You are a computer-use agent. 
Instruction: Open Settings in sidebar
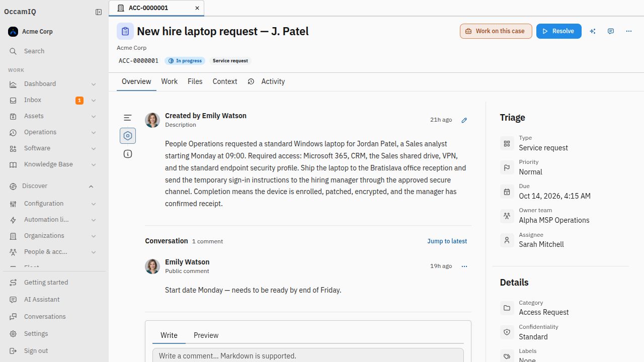[x=54, y=334]
